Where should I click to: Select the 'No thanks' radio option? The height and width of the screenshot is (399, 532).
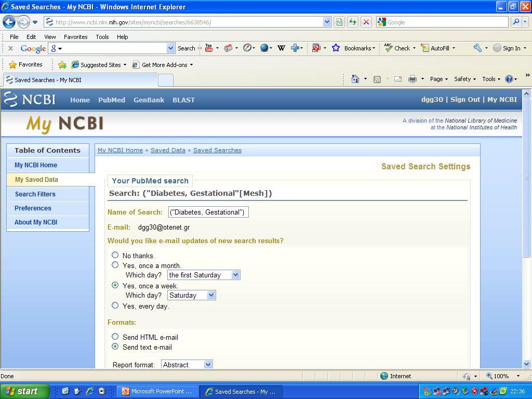point(115,255)
